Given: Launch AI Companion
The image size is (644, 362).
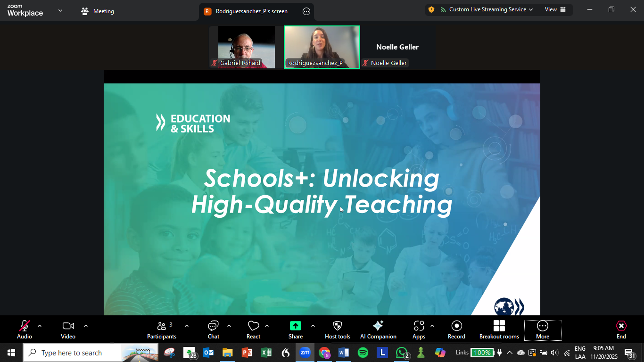Looking at the screenshot, I should click(x=378, y=329).
